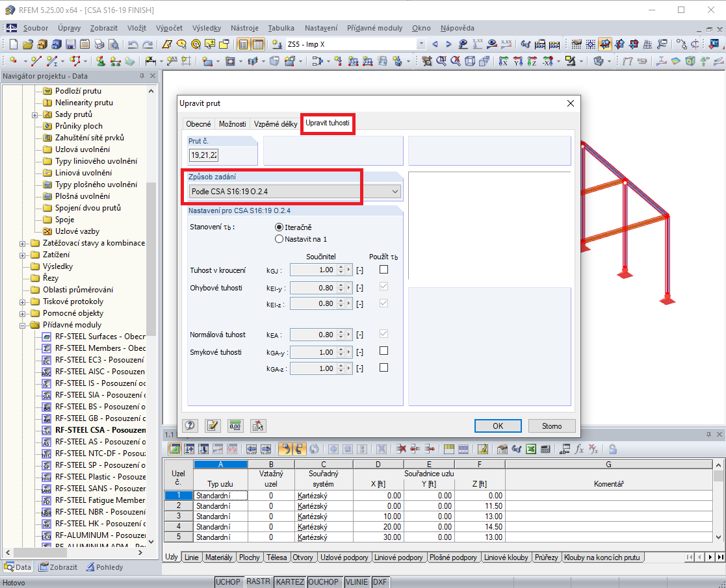The image size is (726, 588).
Task: Switch navigator to Zobrazit tab
Action: coord(58,567)
